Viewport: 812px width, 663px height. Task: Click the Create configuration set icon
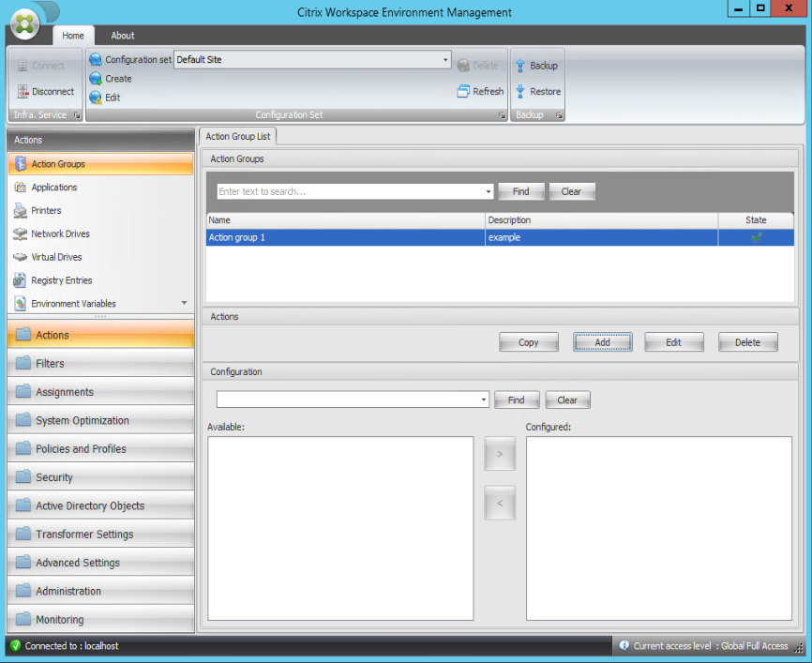click(x=96, y=79)
